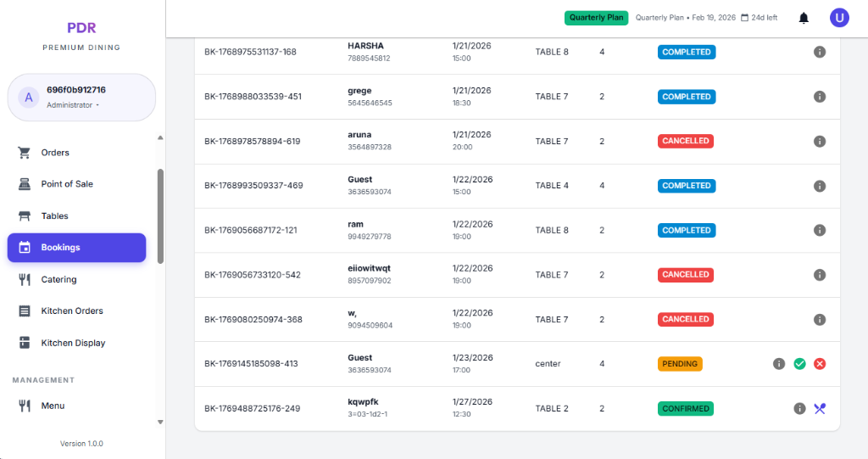Reject the pending booking with red X
868x459 pixels.
point(820,364)
